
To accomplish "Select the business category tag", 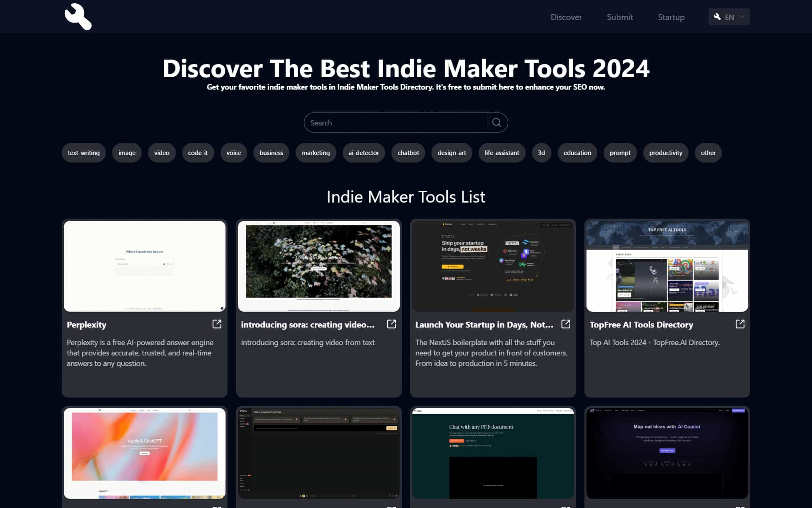I will pos(271,153).
